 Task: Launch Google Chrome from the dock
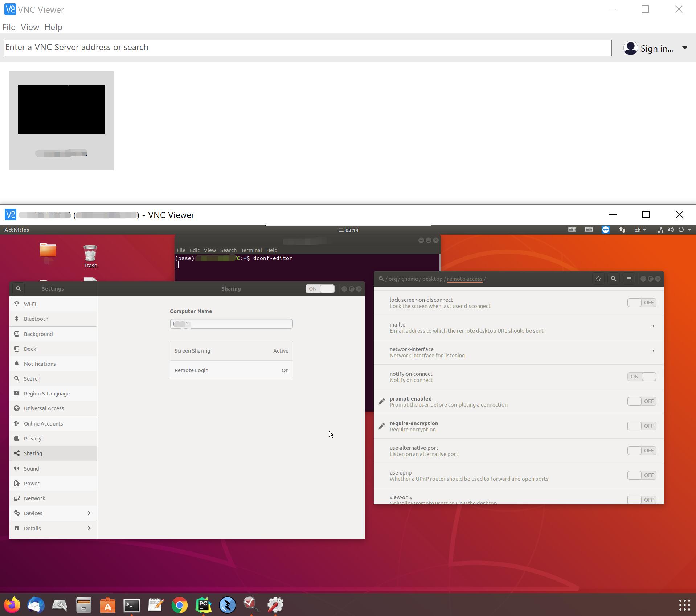180,605
